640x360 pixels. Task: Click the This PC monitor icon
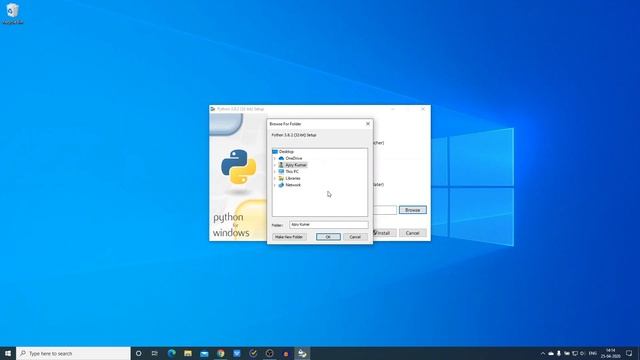pos(281,171)
